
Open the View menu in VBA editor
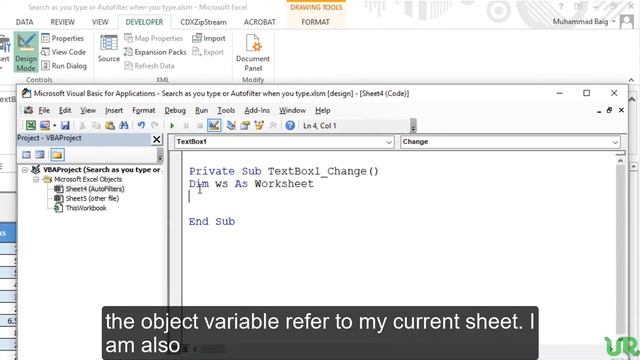pos(88,111)
